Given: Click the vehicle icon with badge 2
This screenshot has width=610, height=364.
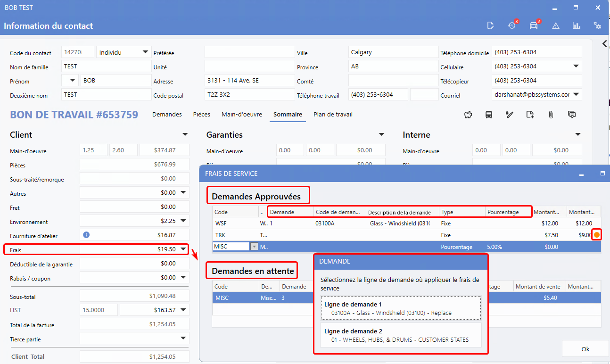Looking at the screenshot, I should click(x=534, y=25).
